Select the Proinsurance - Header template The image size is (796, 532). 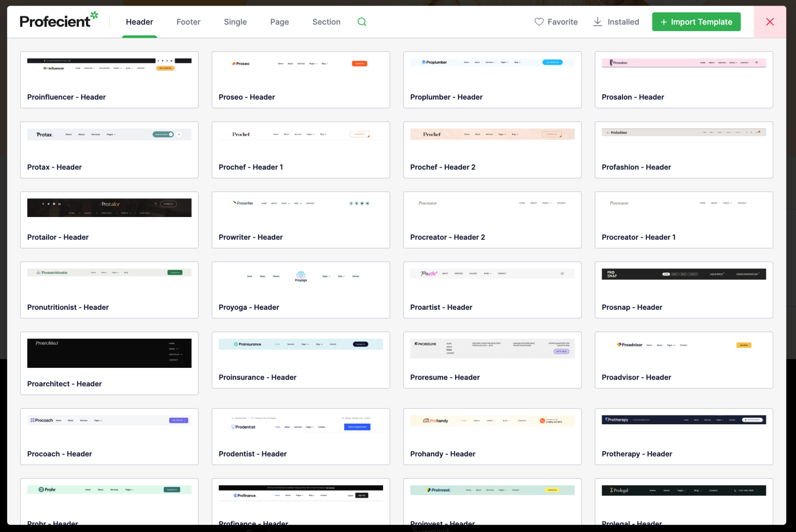coord(301,360)
